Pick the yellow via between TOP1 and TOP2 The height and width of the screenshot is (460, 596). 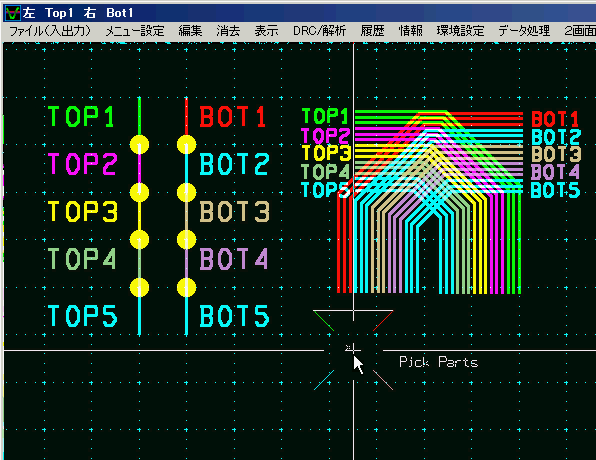(139, 145)
